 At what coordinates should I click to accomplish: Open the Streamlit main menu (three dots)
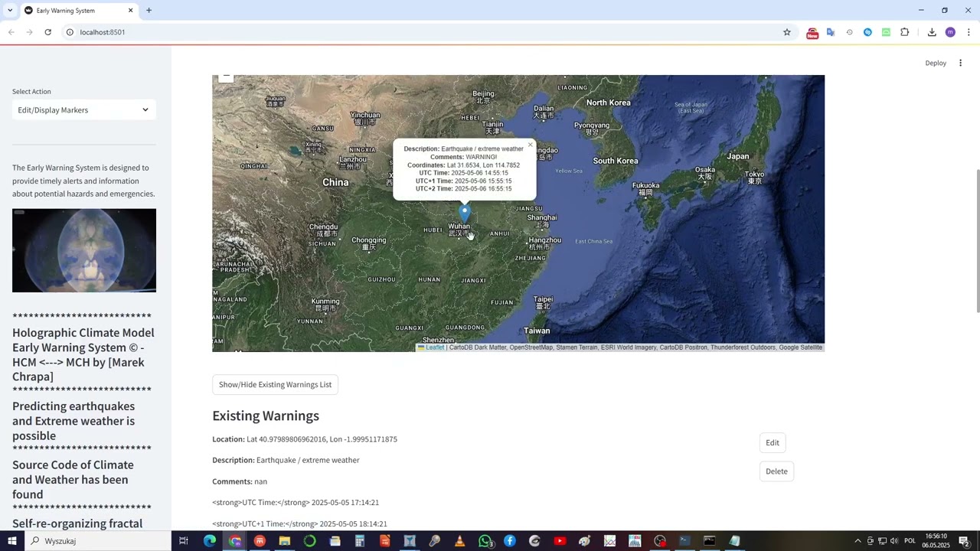960,63
